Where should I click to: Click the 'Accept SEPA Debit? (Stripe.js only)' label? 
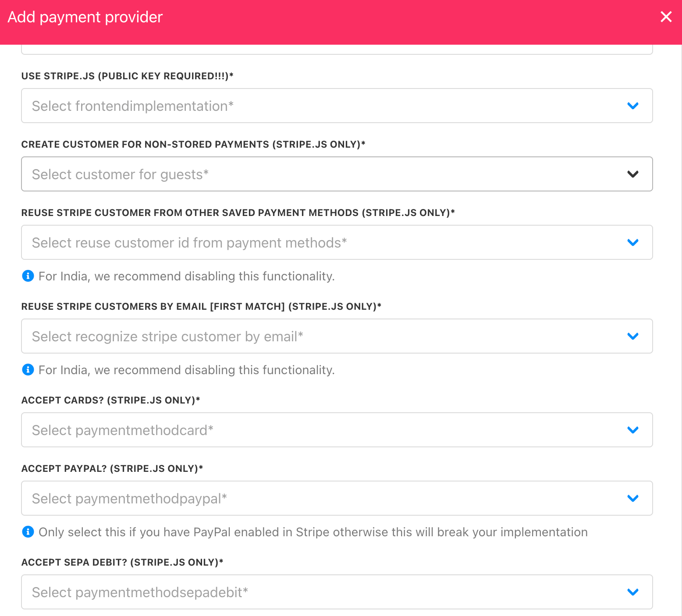122,562
